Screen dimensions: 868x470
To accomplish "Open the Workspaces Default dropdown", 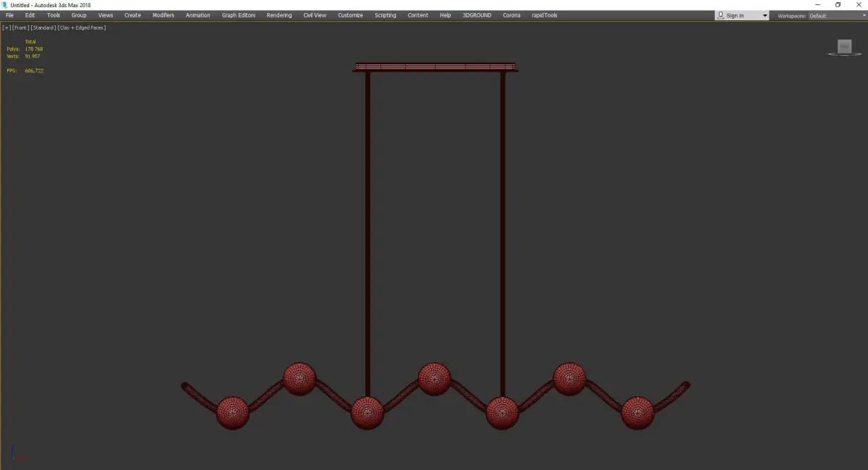I will tap(837, 16).
